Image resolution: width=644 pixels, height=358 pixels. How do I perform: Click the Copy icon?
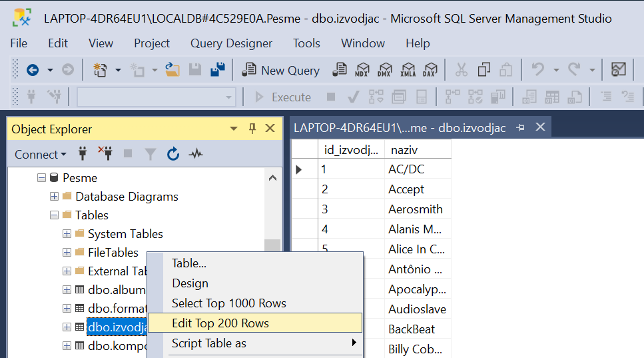[x=483, y=70]
